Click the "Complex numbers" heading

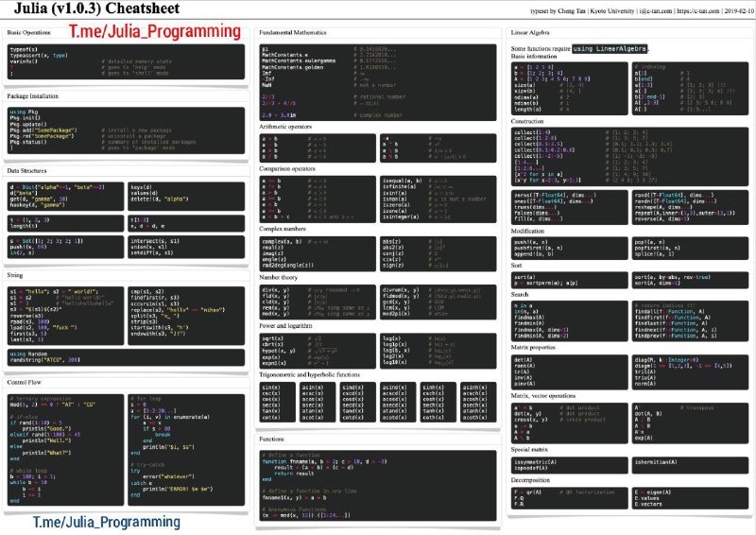click(282, 229)
